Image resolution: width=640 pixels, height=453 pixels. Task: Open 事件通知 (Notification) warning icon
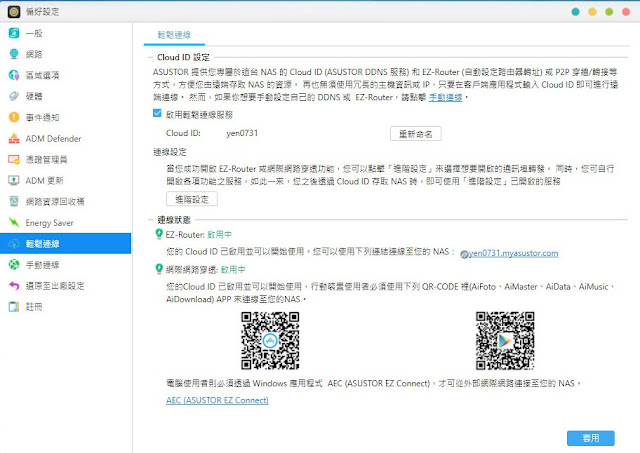click(x=14, y=117)
